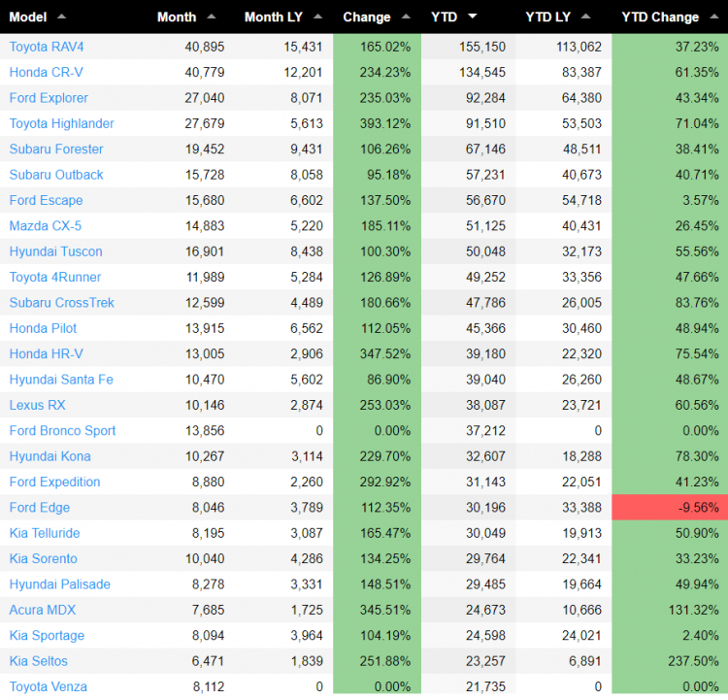Open Toyota RAV4 model link

(47, 47)
